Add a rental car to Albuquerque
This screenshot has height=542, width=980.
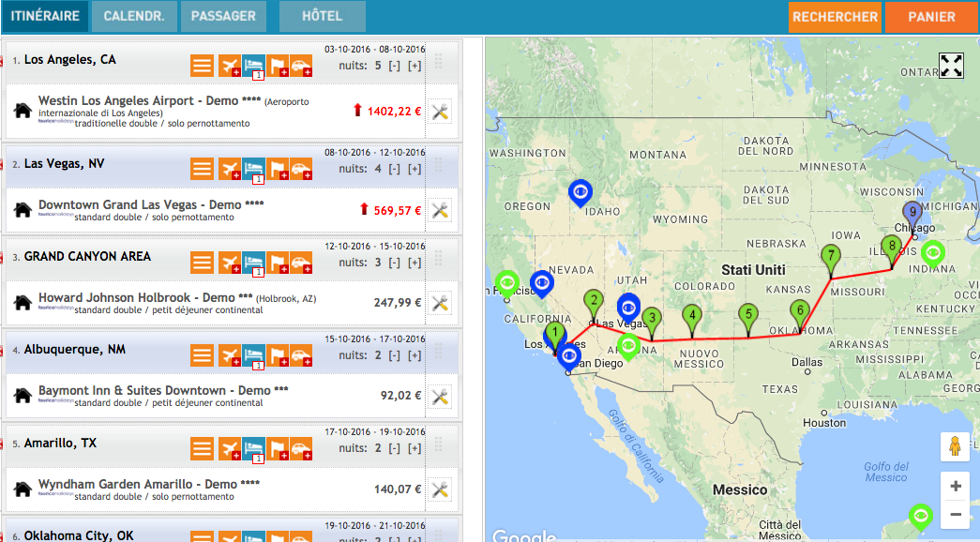pyautogui.click(x=301, y=355)
